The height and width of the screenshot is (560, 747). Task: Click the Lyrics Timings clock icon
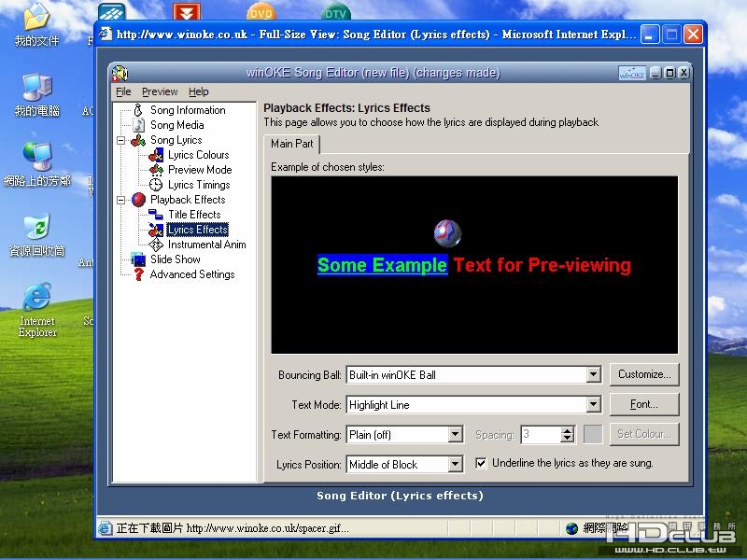click(156, 185)
